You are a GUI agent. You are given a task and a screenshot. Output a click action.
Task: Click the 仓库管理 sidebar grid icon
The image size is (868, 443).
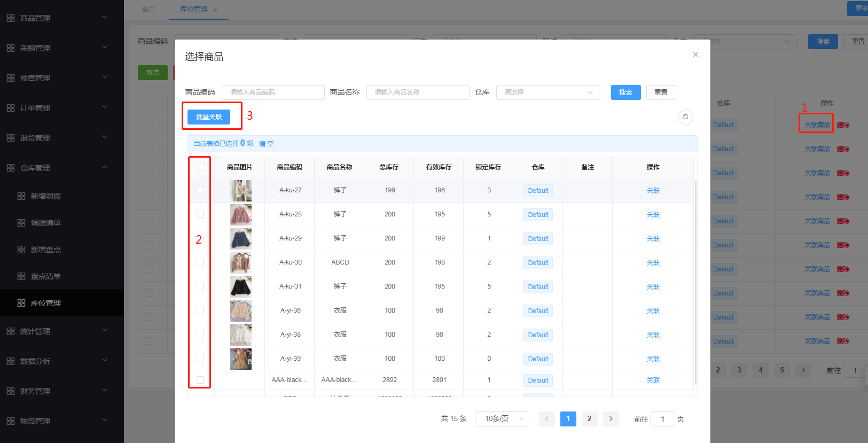[x=11, y=168]
